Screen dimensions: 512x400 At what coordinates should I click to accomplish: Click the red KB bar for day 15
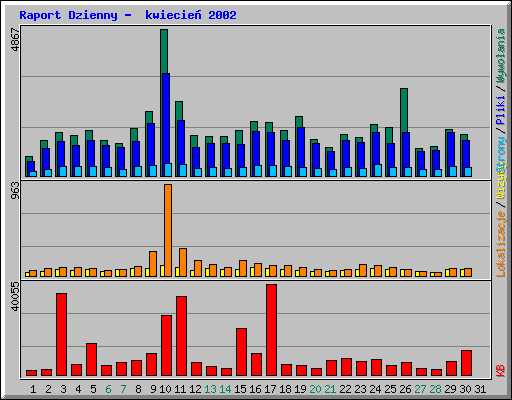(241, 352)
